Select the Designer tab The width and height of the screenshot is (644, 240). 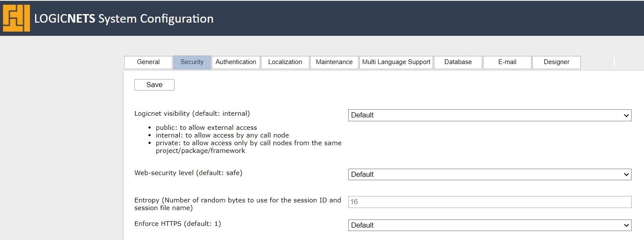tap(556, 62)
